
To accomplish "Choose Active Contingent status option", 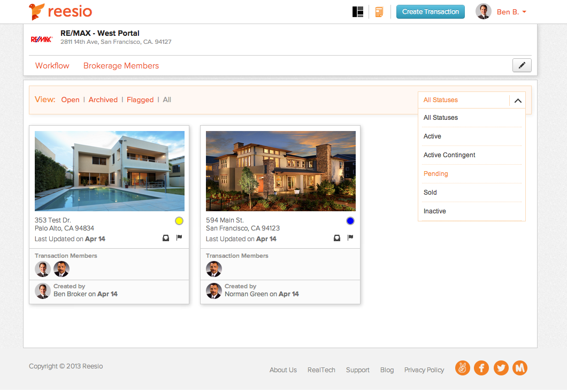I will pos(449,155).
